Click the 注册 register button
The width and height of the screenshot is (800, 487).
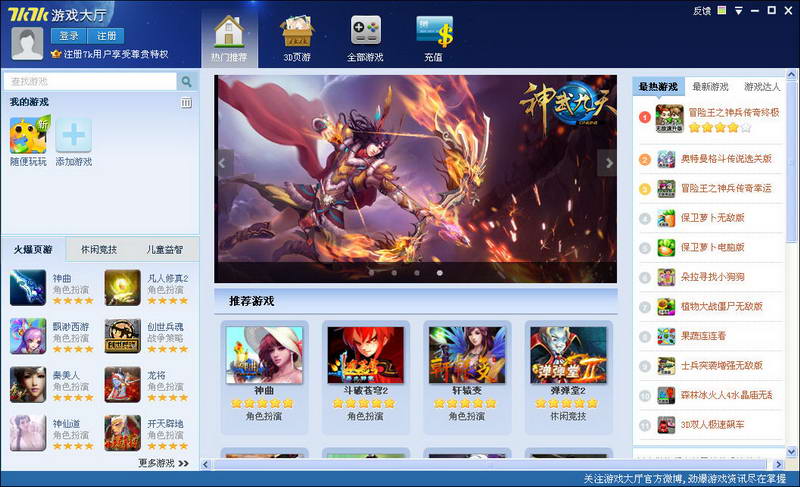click(106, 35)
